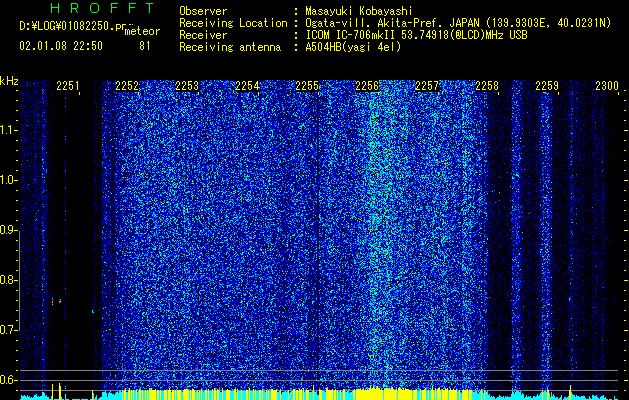
Task: Click the ICOM IC-706mkII receiver text
Action: [416, 35]
